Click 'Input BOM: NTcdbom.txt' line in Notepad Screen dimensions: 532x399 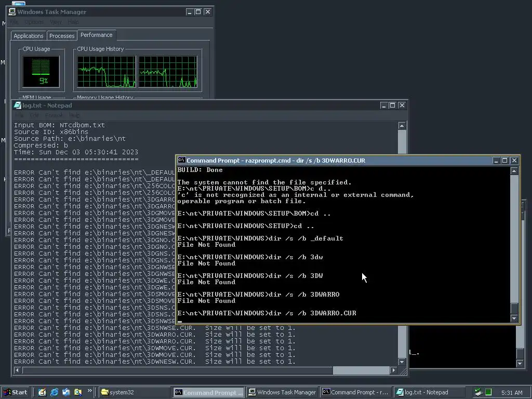(x=59, y=125)
